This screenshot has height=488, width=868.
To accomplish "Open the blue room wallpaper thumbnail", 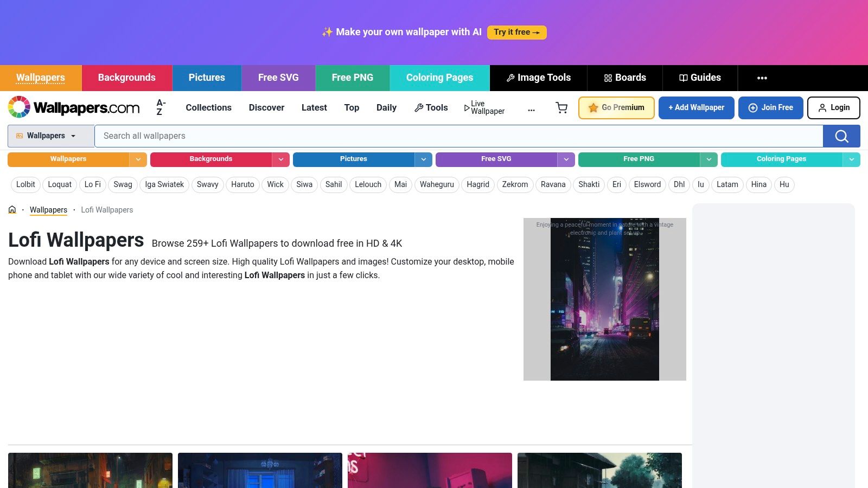I will tap(260, 470).
